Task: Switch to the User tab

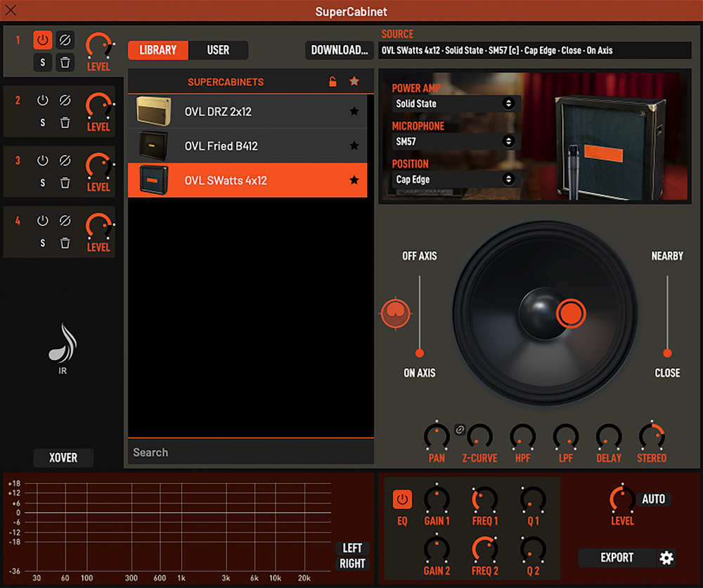Action: (x=218, y=50)
